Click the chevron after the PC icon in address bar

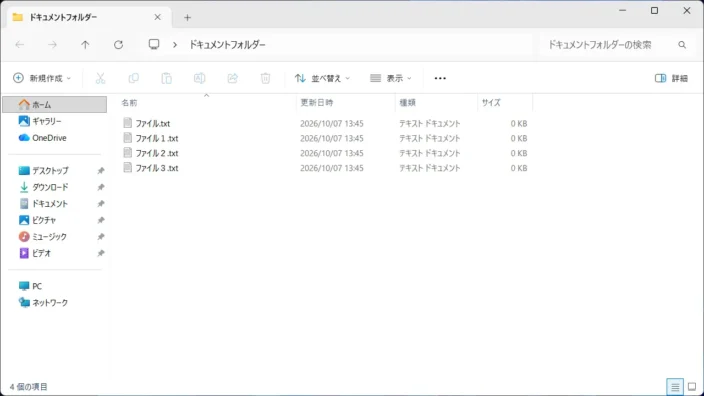click(x=175, y=45)
